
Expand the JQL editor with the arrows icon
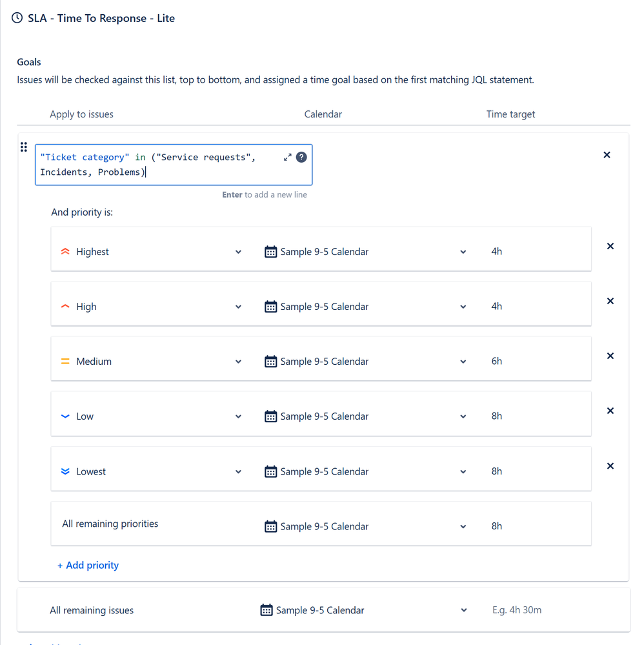[x=288, y=157]
